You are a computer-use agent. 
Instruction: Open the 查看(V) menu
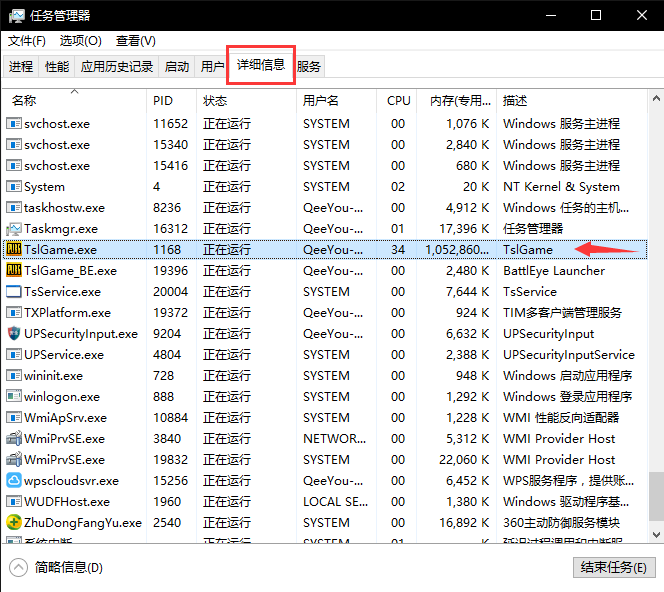click(136, 41)
